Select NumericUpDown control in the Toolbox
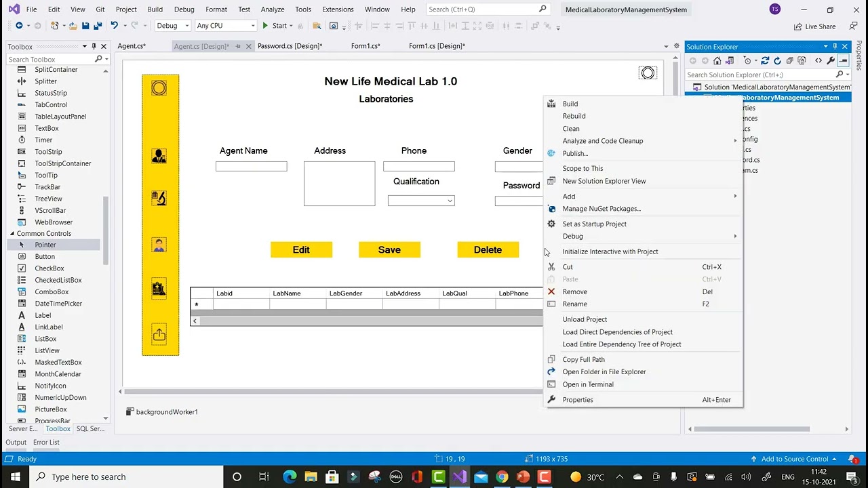The width and height of the screenshot is (868, 488). (60, 398)
